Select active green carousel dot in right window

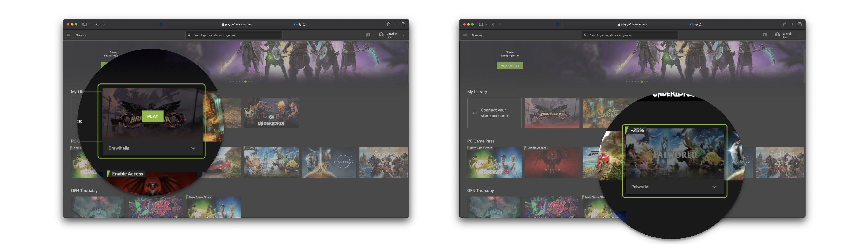pos(642,81)
